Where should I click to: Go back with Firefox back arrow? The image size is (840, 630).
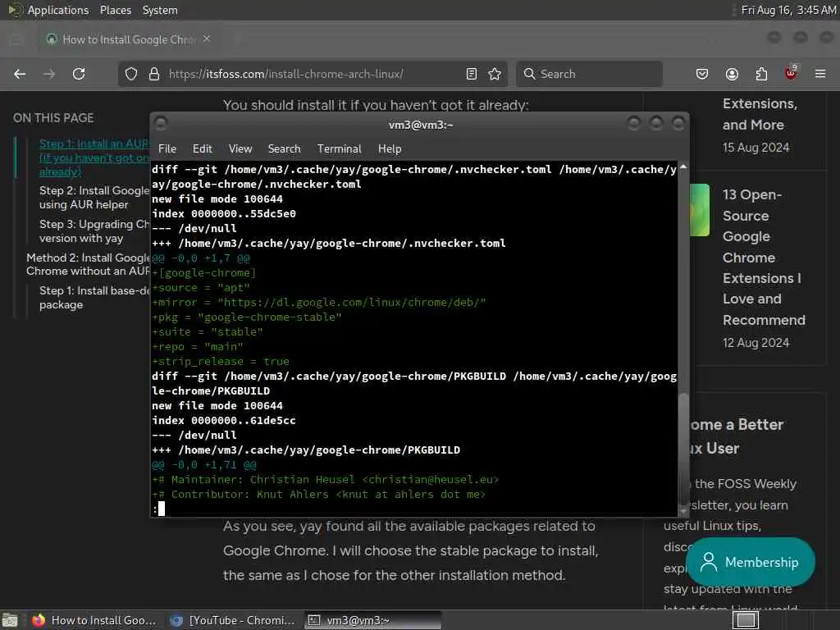pos(20,74)
